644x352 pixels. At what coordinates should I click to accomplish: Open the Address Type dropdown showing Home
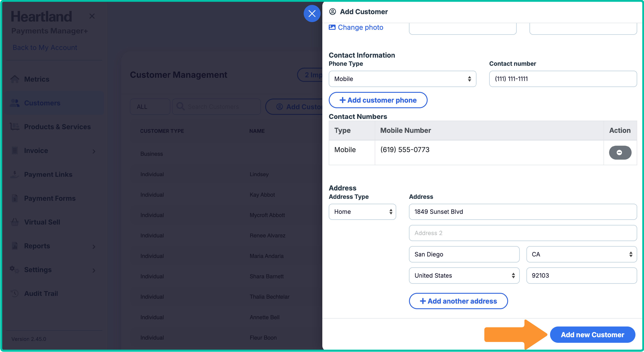(x=362, y=212)
